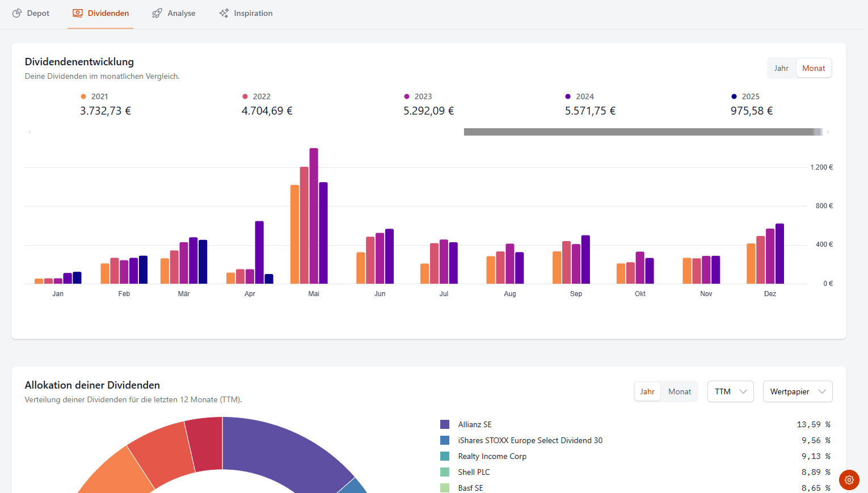The width and height of the screenshot is (868, 493).
Task: Toggle the 2023 legend series
Action: (418, 96)
